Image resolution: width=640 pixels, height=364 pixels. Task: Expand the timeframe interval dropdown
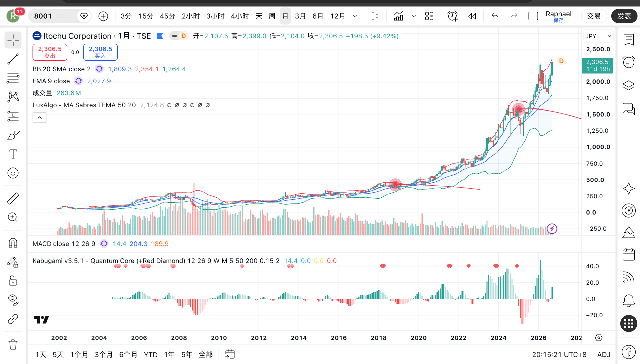[x=355, y=16]
